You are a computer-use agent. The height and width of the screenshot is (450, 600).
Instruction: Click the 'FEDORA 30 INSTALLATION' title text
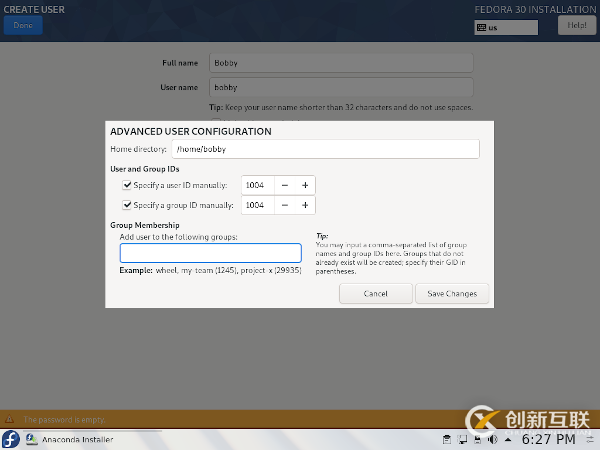pyautogui.click(x=535, y=10)
